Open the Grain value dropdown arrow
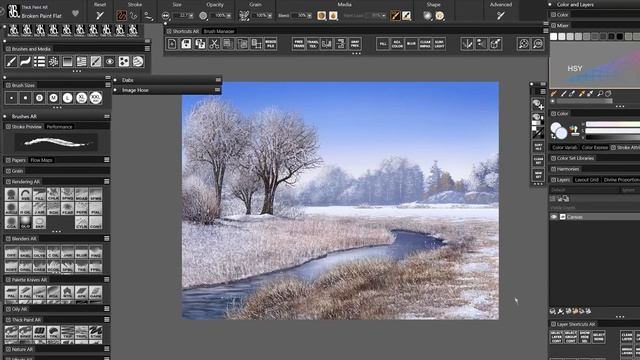 click(x=270, y=16)
